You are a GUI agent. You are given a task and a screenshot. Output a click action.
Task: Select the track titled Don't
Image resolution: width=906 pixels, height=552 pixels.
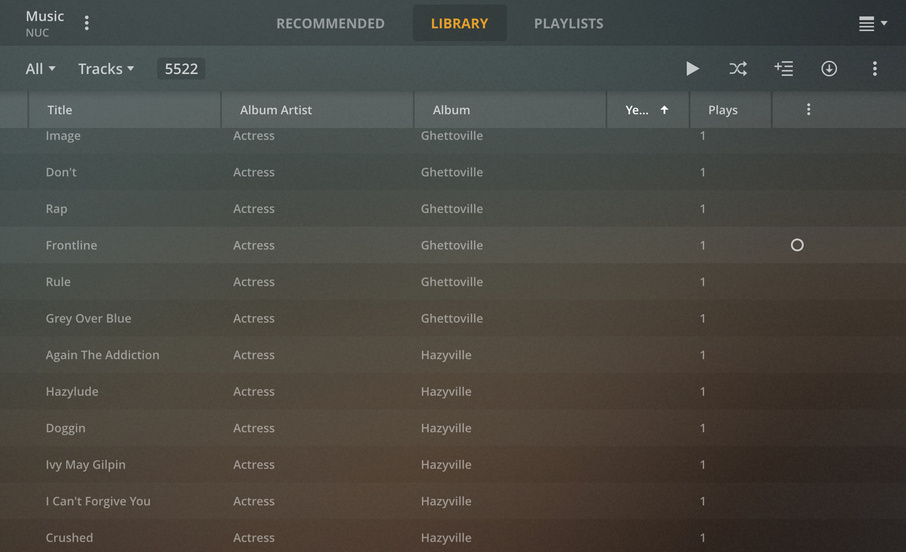(61, 172)
